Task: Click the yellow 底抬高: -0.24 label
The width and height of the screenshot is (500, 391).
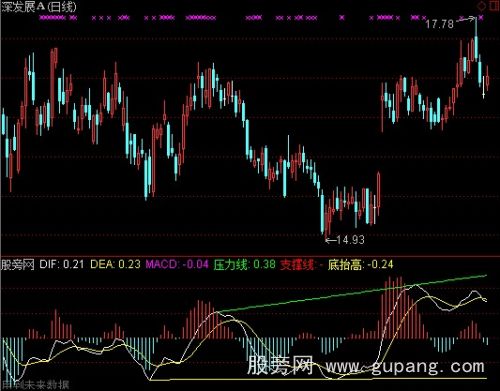Action: click(x=360, y=265)
